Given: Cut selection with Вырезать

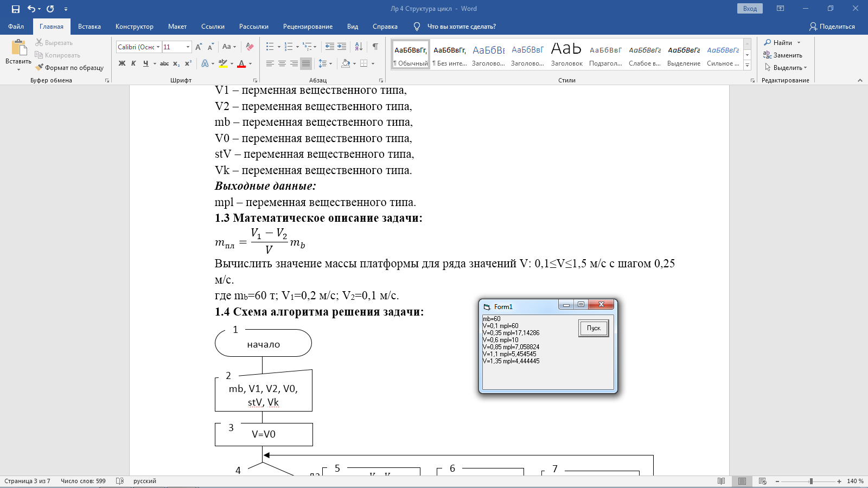Looking at the screenshot, I should (x=54, y=42).
